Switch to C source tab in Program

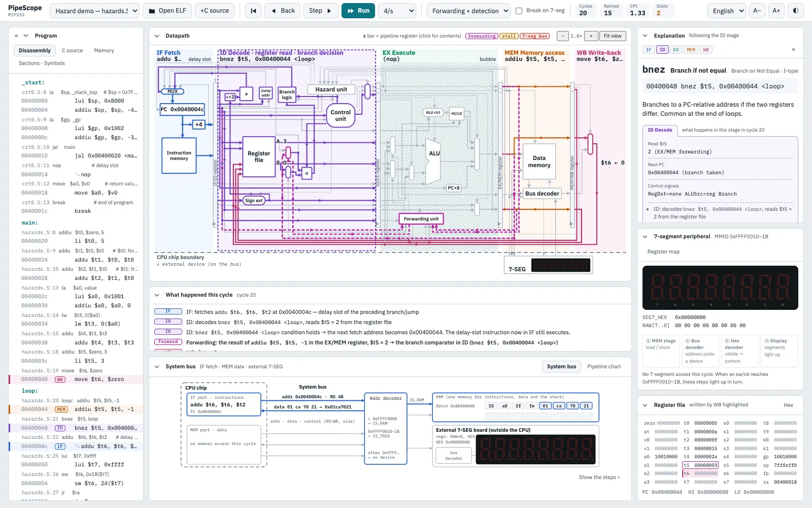pos(72,51)
